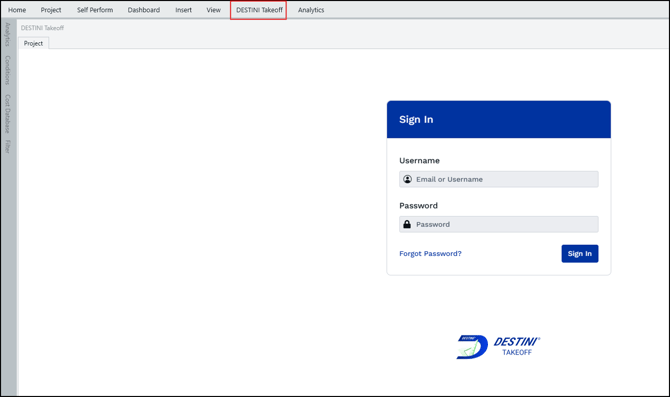670x397 pixels.
Task: Select the Project document tab
Action: click(33, 43)
